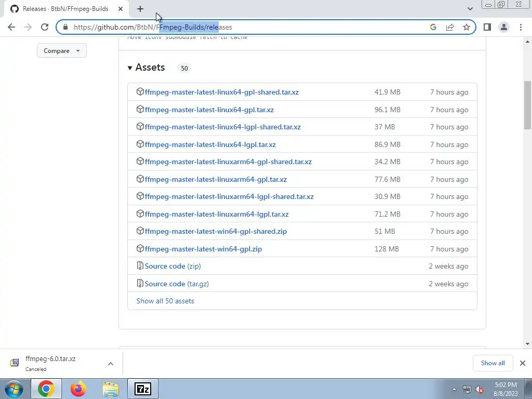
Task: Click the scrollbar down arrow
Action: [527, 344]
